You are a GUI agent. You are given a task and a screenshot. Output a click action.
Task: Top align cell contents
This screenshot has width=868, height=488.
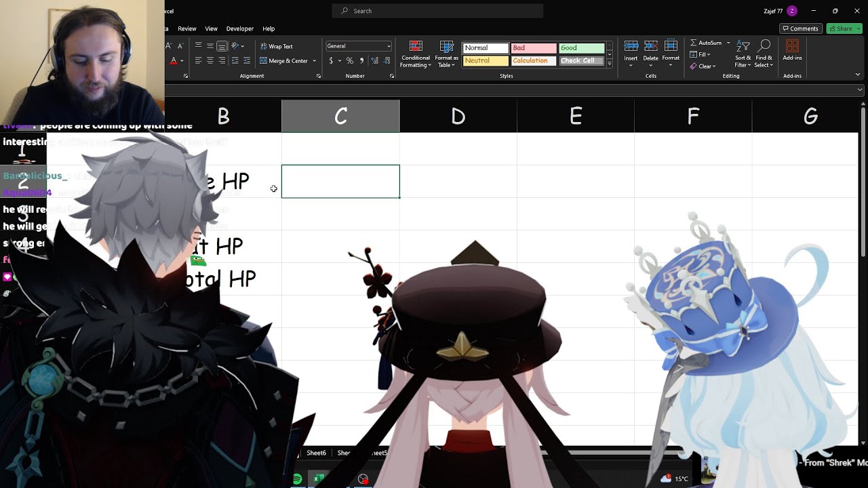click(x=198, y=46)
